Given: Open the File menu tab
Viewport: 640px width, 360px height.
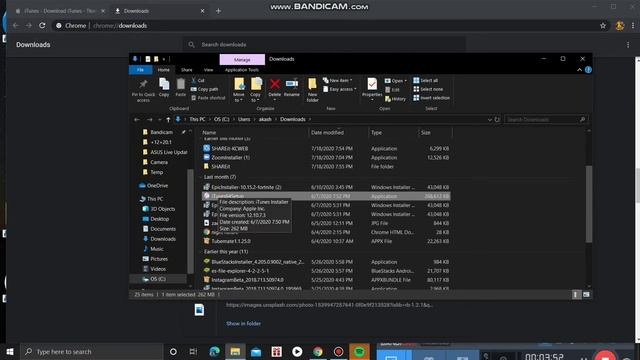Looking at the screenshot, I should [x=140, y=70].
